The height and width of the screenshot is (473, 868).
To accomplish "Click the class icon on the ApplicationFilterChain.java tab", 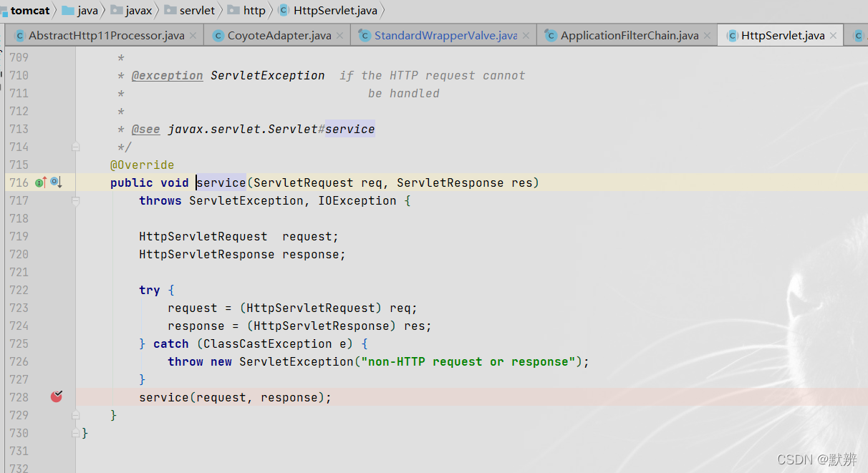I will click(x=551, y=35).
